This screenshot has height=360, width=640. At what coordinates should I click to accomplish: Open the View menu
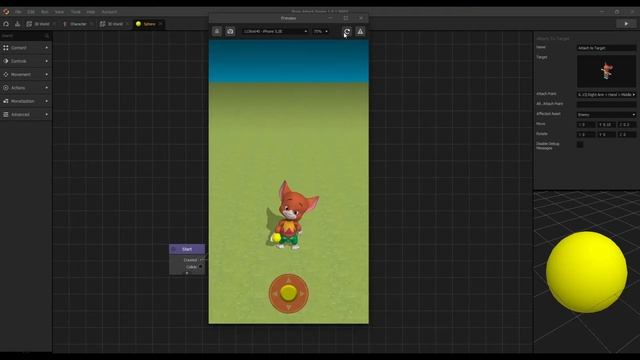pos(59,12)
